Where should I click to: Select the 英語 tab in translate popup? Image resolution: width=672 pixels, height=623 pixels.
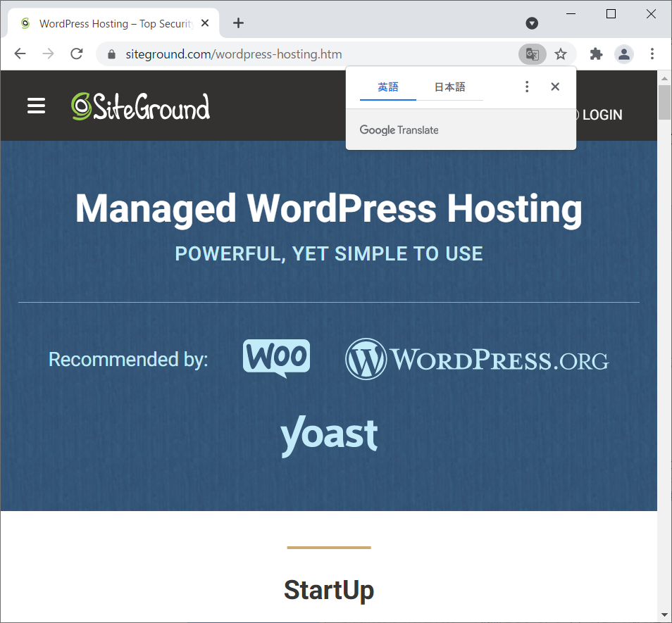pos(388,87)
